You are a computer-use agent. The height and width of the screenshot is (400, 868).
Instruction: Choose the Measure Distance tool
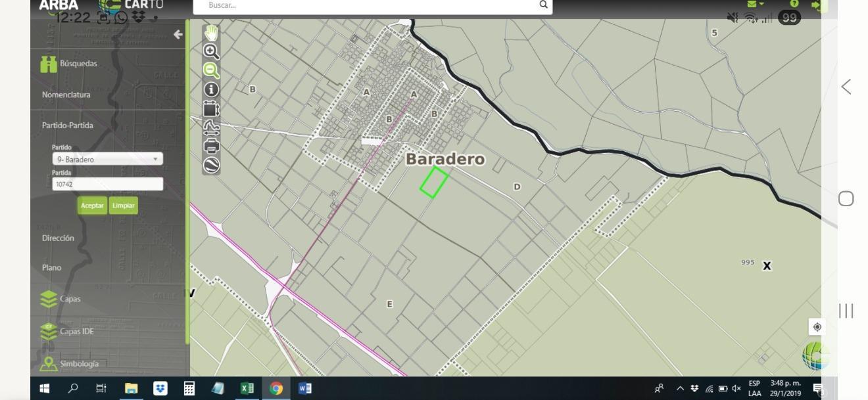[211, 127]
